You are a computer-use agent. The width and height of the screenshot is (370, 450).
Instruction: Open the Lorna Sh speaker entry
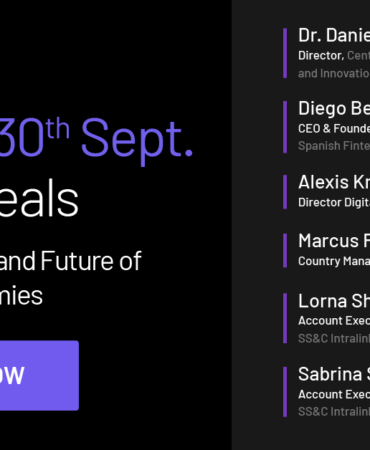(334, 301)
